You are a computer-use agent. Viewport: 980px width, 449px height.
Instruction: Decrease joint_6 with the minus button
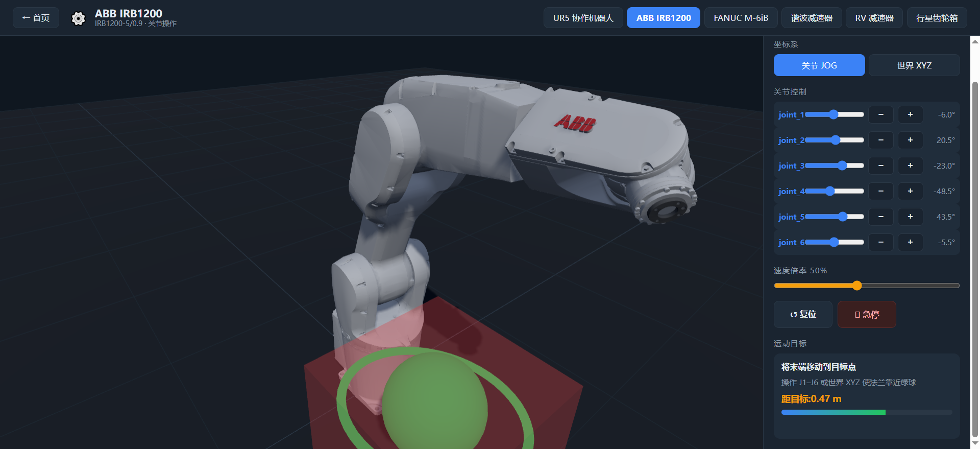pos(881,242)
